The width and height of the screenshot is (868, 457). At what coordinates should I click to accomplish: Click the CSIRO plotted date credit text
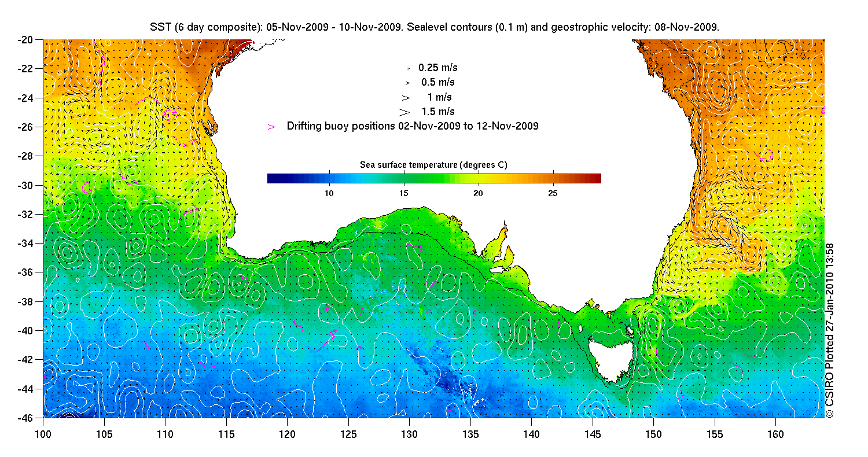click(x=829, y=331)
